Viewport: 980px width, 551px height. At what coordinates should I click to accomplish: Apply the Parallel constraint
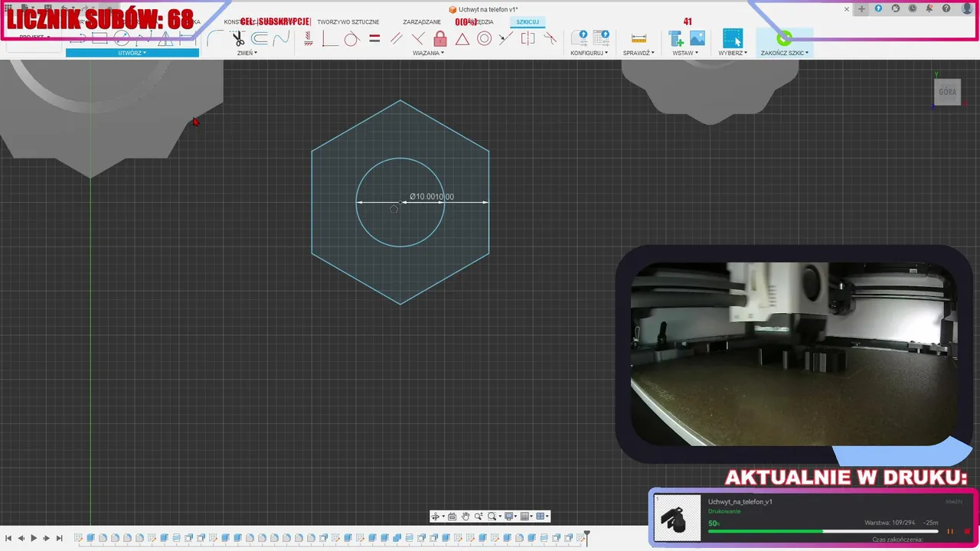tap(396, 38)
